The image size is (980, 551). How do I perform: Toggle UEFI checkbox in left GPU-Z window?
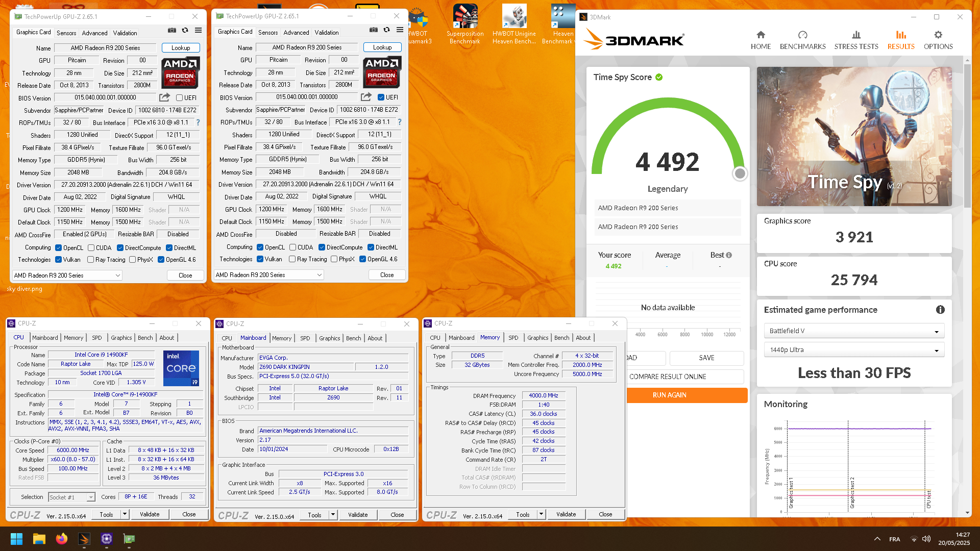coord(179,98)
